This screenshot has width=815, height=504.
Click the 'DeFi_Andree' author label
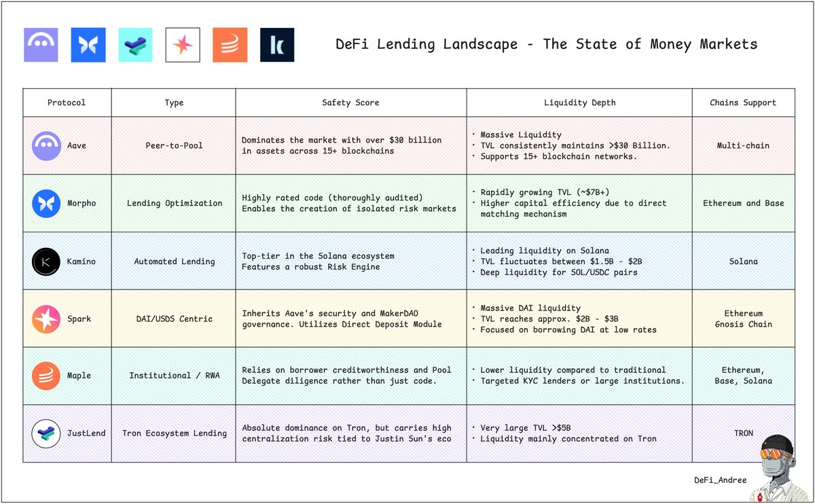click(721, 480)
